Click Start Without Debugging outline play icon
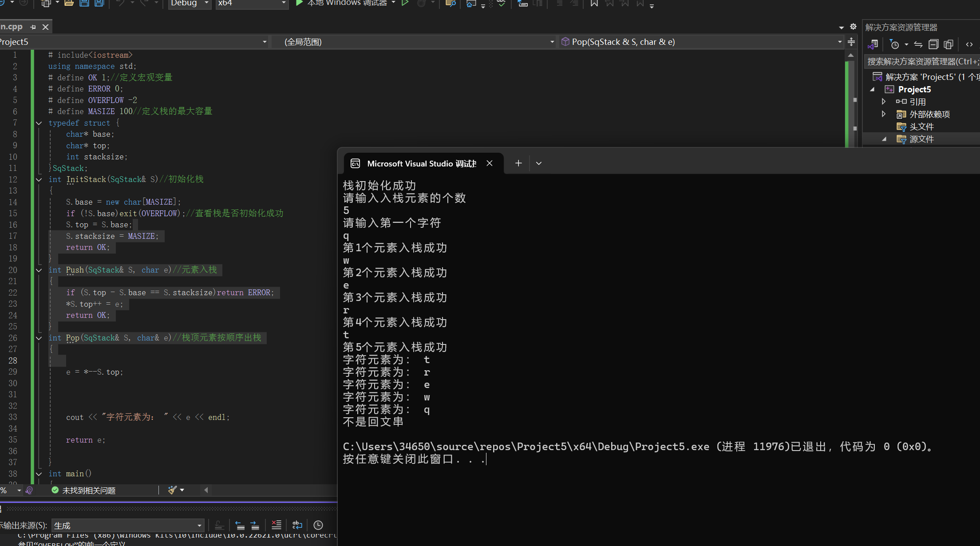980x546 pixels. pos(405,3)
